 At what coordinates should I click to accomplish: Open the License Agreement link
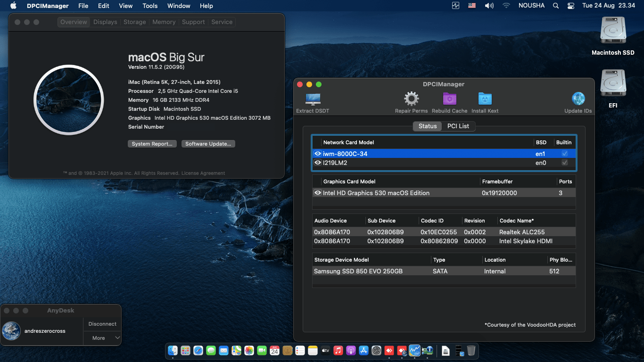click(203, 173)
